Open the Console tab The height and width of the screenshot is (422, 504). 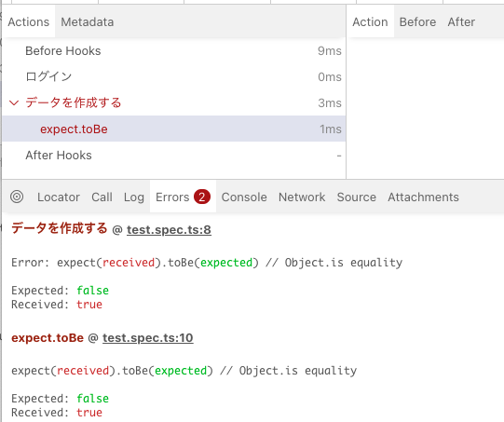click(244, 197)
